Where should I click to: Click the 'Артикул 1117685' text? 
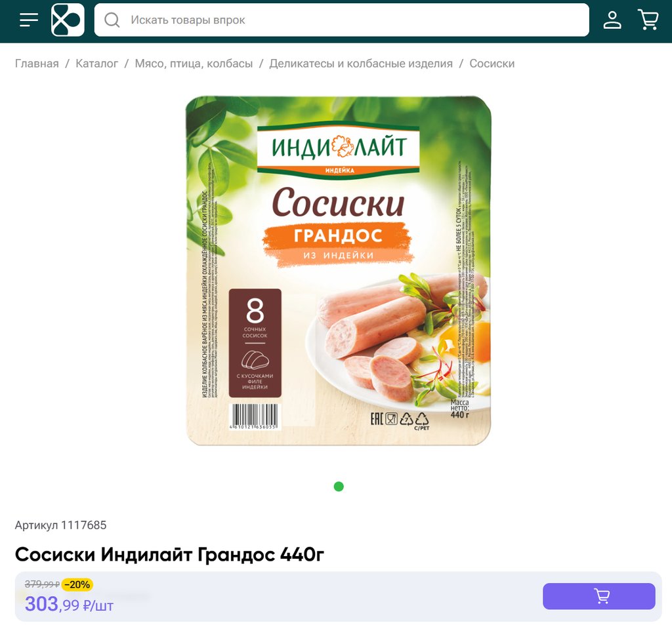[60, 525]
